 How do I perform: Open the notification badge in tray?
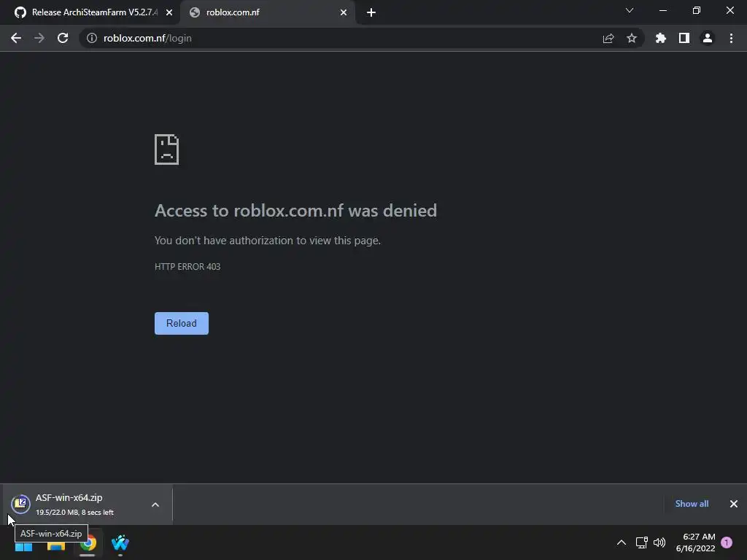[x=727, y=542]
